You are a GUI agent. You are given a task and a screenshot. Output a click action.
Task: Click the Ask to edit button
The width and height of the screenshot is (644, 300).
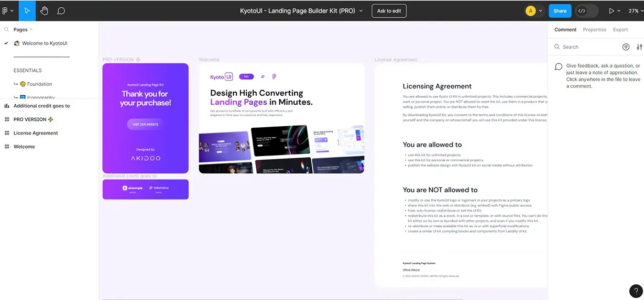click(x=389, y=10)
